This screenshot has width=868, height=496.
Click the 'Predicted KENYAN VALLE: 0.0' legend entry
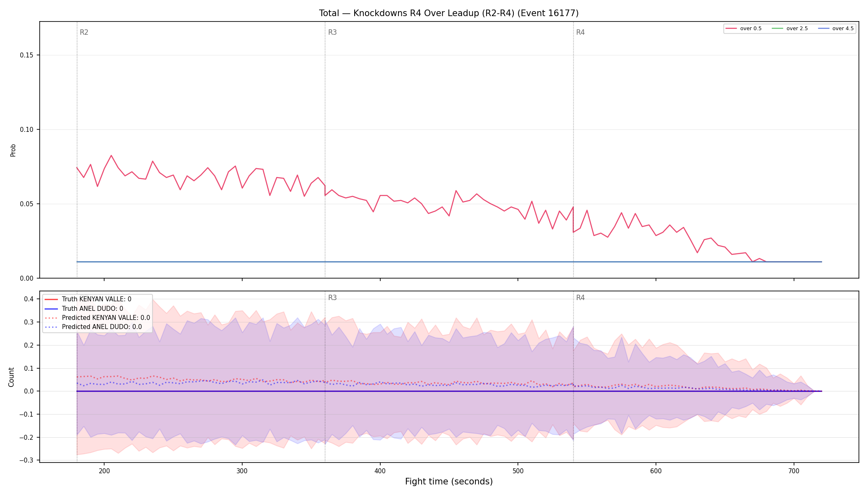(97, 318)
